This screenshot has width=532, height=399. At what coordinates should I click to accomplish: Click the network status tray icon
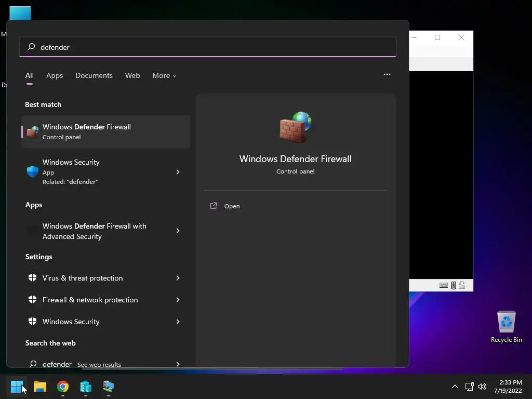tap(470, 387)
